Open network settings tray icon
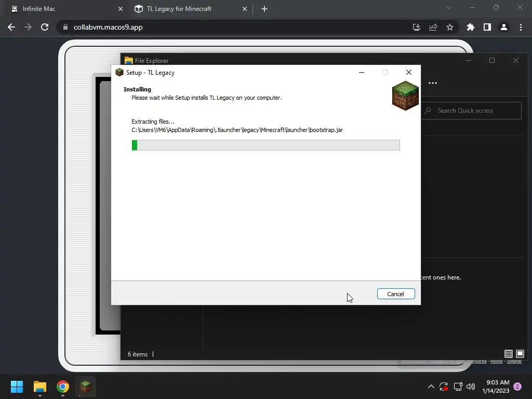This screenshot has height=399, width=532. (458, 387)
